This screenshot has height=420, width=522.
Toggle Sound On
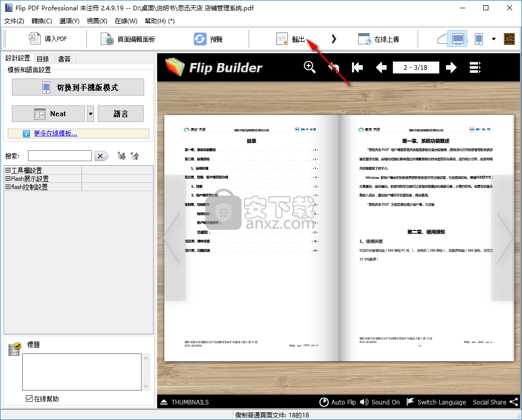pyautogui.click(x=380, y=402)
